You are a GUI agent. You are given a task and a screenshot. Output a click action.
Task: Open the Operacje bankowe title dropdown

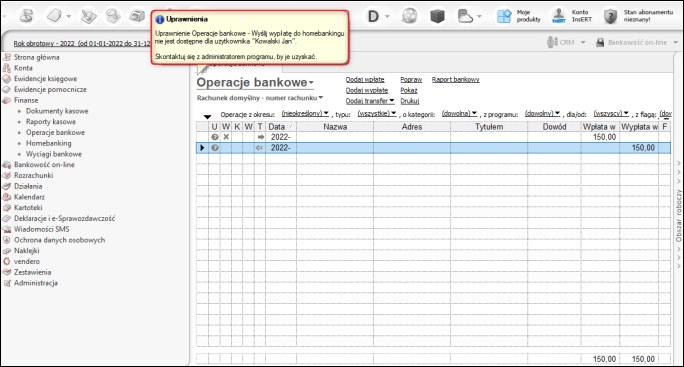pyautogui.click(x=311, y=82)
